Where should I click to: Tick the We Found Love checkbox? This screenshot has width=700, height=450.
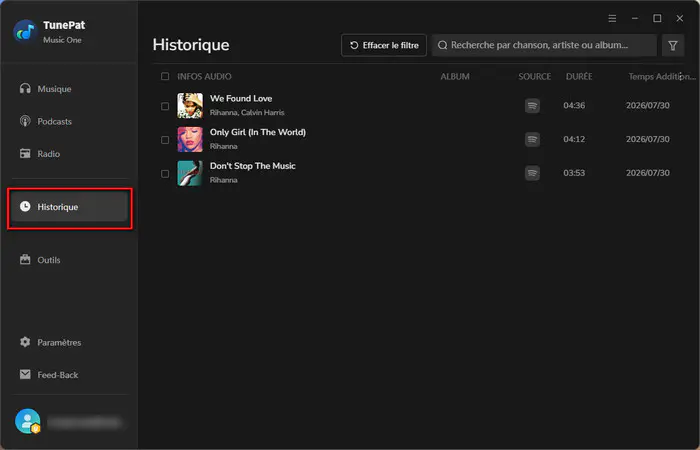pos(165,106)
